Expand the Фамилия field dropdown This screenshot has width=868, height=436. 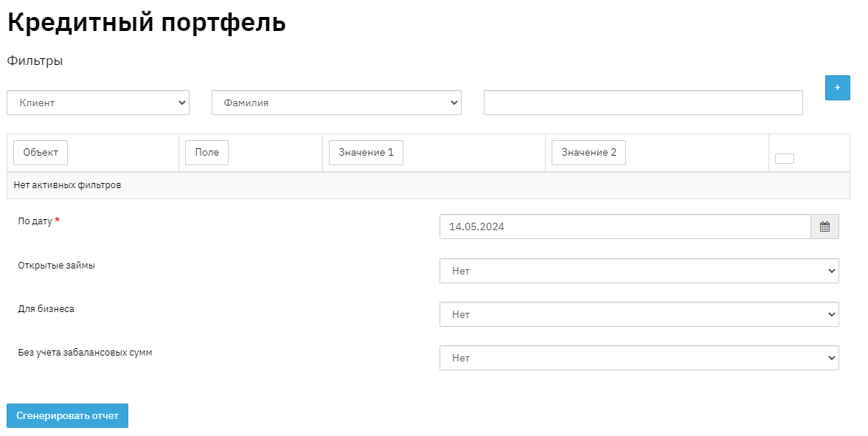coord(336,103)
